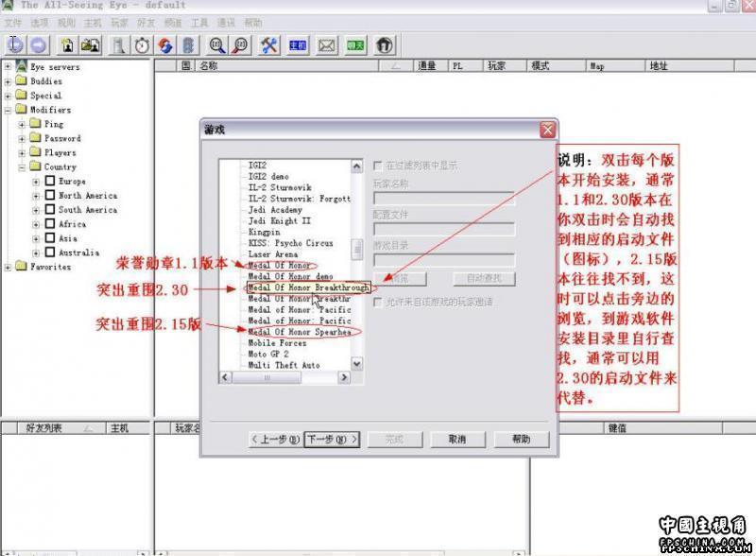Select the Ping modifier folder
Viewport: 756px width, 556px height.
pyautogui.click(x=54, y=124)
